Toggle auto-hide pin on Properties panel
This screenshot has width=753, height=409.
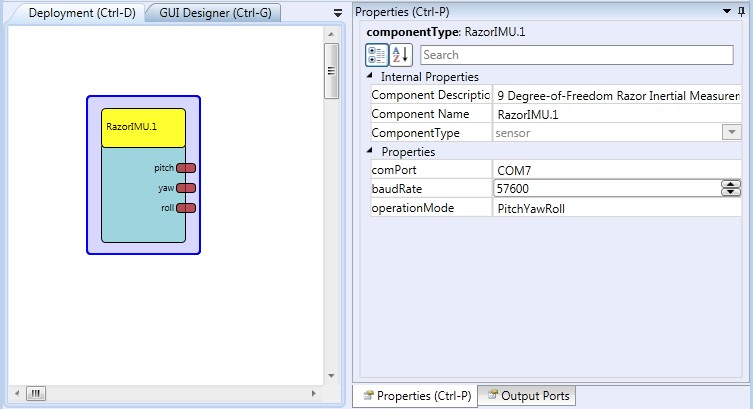[x=741, y=12]
